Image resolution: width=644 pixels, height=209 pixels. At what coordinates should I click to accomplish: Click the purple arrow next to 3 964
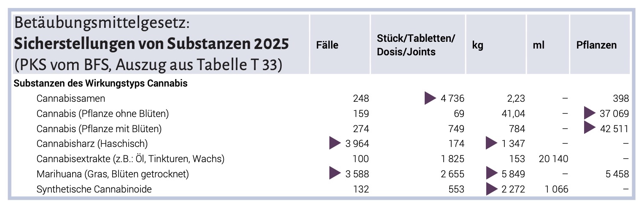point(335,144)
